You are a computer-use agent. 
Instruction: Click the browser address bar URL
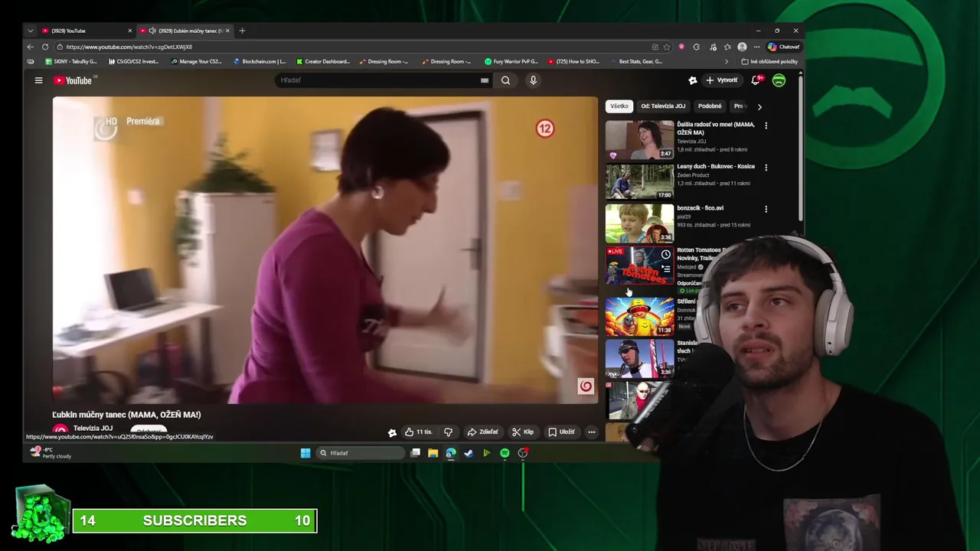click(129, 47)
